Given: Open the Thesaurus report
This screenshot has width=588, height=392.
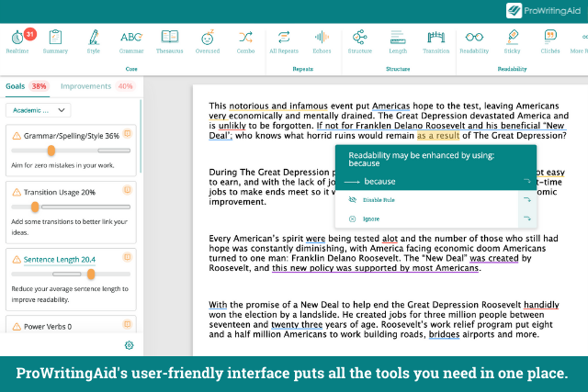Looking at the screenshot, I should pos(169,41).
